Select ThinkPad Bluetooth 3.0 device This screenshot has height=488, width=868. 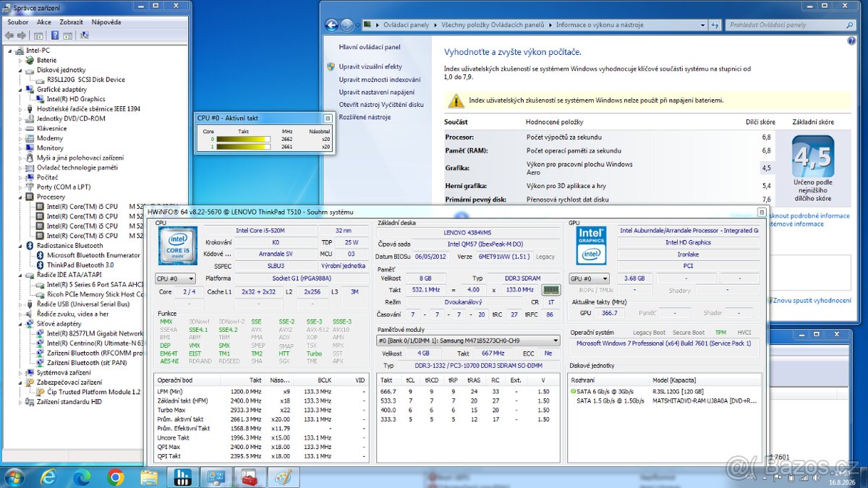80,265
